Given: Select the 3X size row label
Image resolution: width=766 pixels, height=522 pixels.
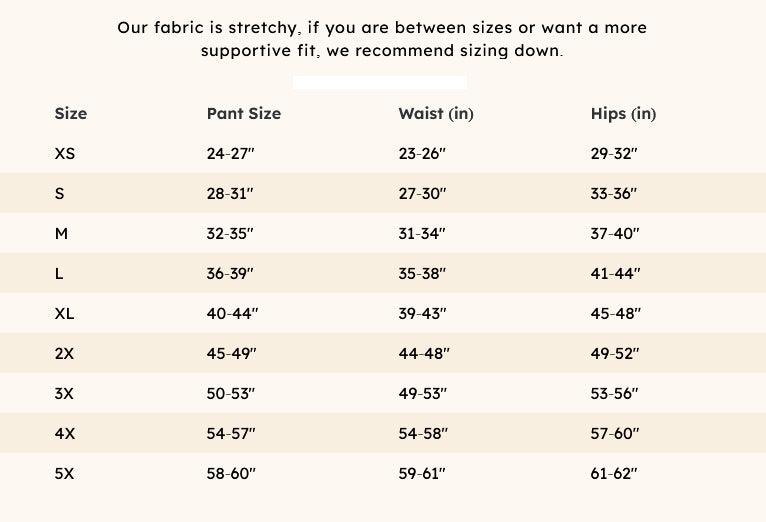Looking at the screenshot, I should pyautogui.click(x=65, y=394).
